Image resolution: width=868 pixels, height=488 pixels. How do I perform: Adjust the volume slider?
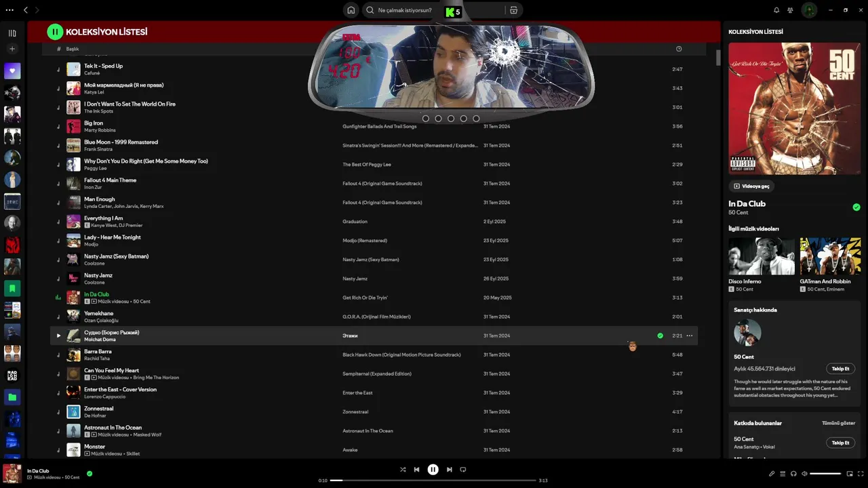(825, 474)
